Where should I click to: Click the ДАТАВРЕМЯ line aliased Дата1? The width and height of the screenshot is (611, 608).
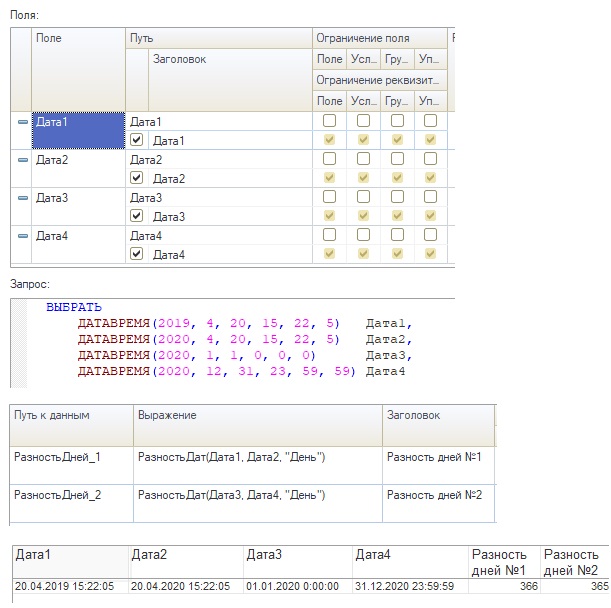245,323
